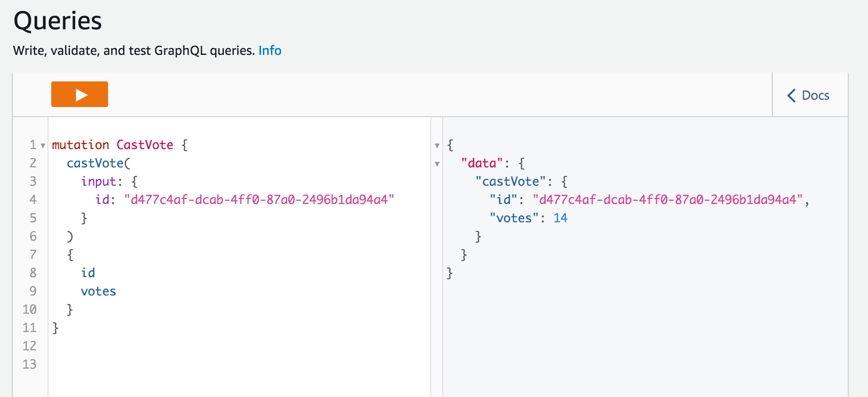Click the id string value in the query editor
The width and height of the screenshot is (868, 397).
pos(259,200)
